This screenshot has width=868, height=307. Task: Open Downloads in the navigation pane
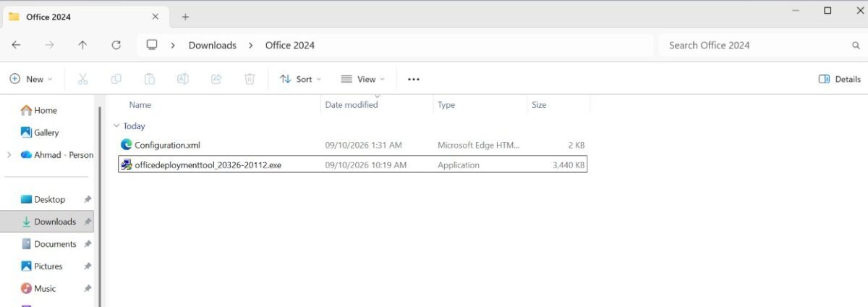tap(48, 222)
